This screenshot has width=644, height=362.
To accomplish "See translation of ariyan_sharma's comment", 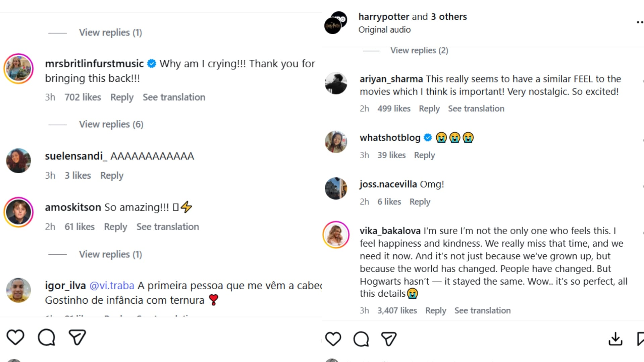I will coord(476,109).
